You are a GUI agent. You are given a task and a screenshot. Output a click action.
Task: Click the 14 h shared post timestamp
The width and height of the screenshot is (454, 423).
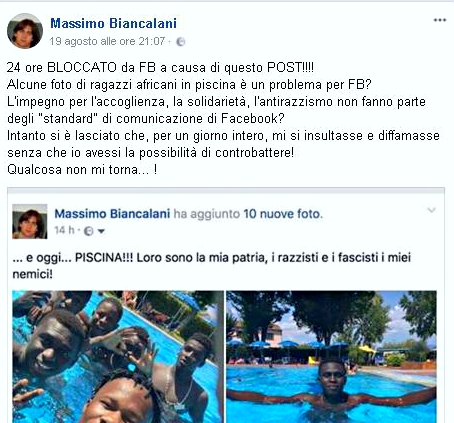pos(65,230)
